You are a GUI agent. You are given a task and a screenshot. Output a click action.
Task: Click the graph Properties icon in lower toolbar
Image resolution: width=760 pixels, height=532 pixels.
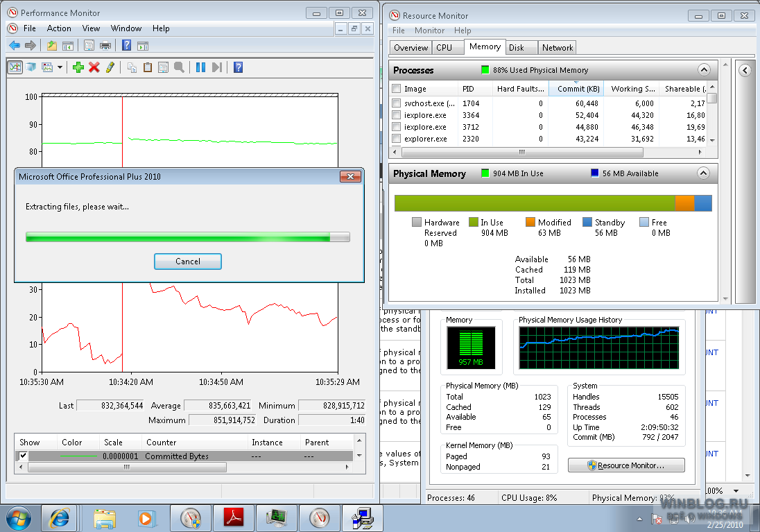[x=164, y=67]
